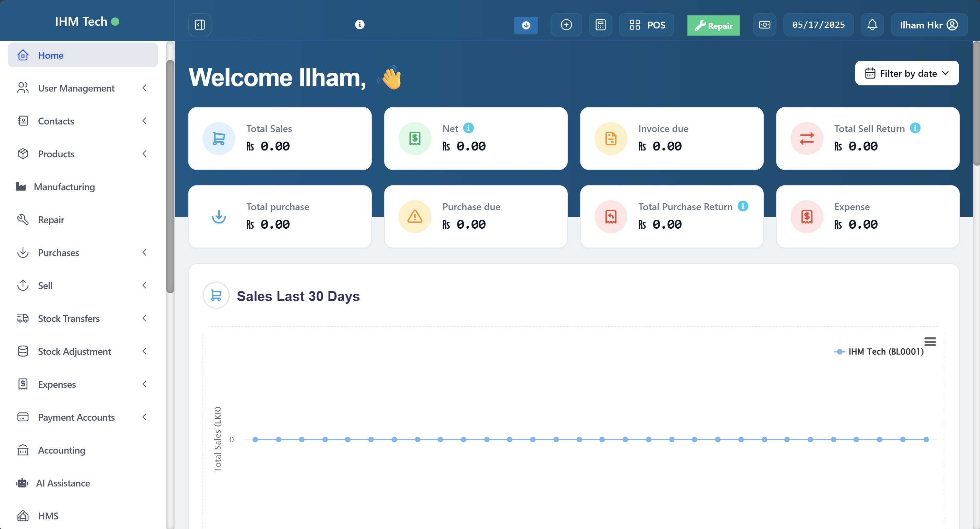Open Ilham Hkr user profile menu
The image size is (980, 529).
point(929,25)
